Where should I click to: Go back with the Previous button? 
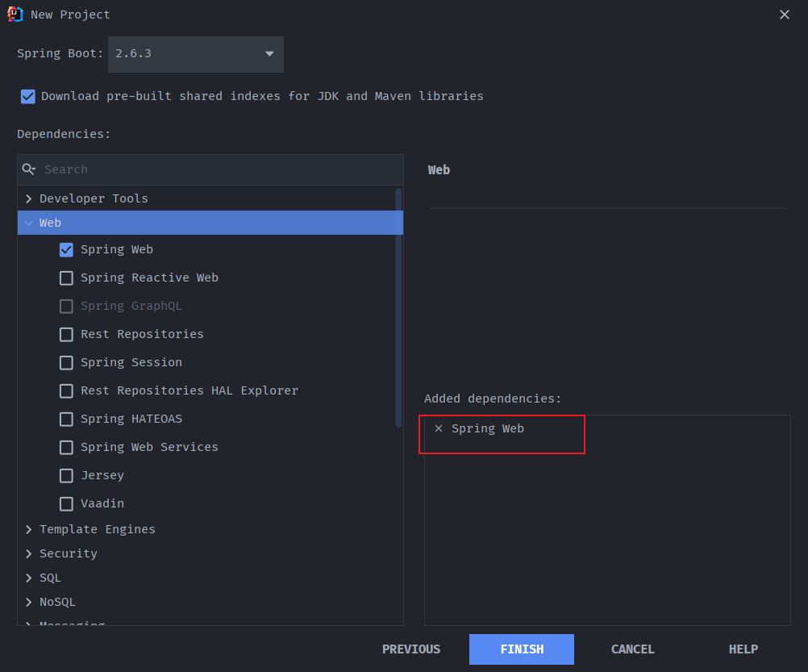(x=411, y=649)
